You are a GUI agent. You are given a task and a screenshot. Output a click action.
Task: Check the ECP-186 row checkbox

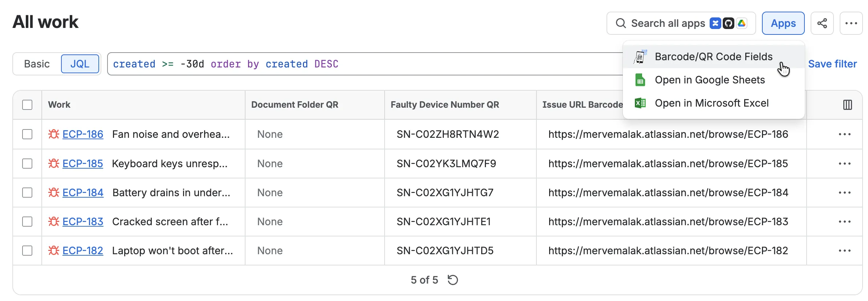[x=27, y=134]
